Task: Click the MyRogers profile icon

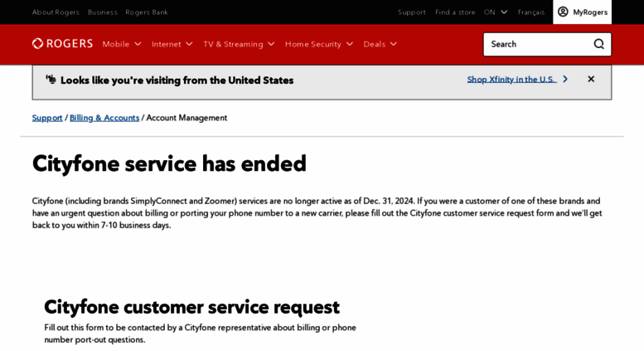Action: pyautogui.click(x=564, y=12)
